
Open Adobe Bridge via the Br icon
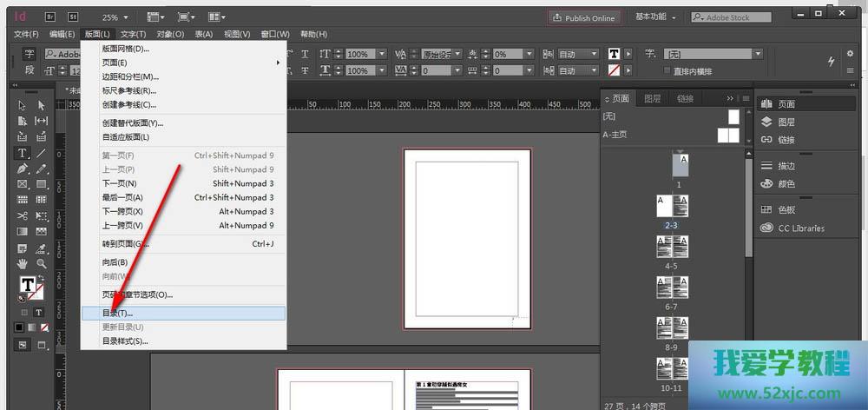(49, 17)
